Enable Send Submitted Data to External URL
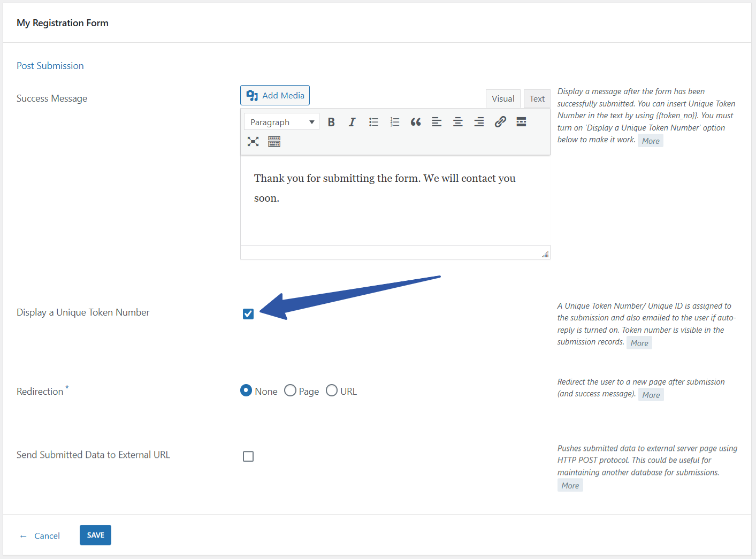Viewport: 756px width, 559px height. [x=248, y=456]
